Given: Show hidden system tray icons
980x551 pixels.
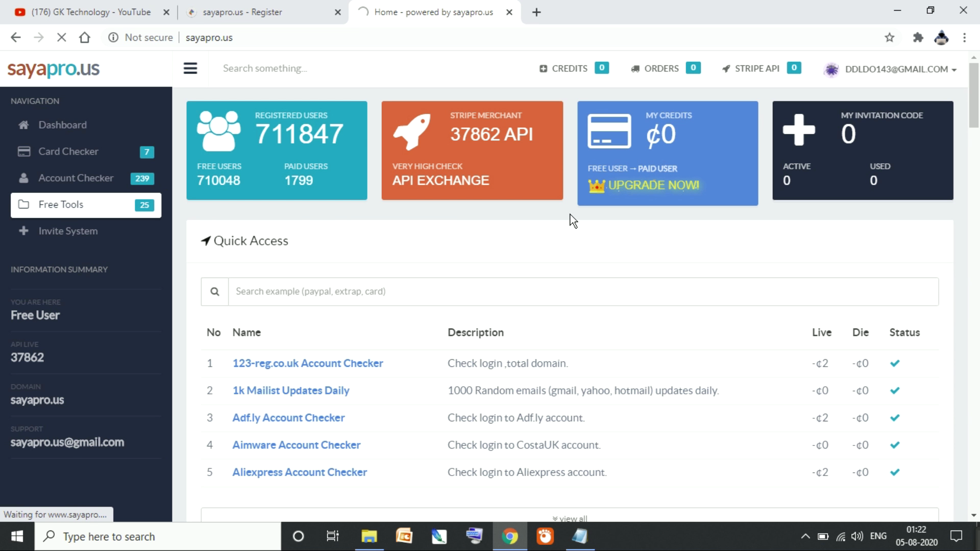Looking at the screenshot, I should 805,536.
